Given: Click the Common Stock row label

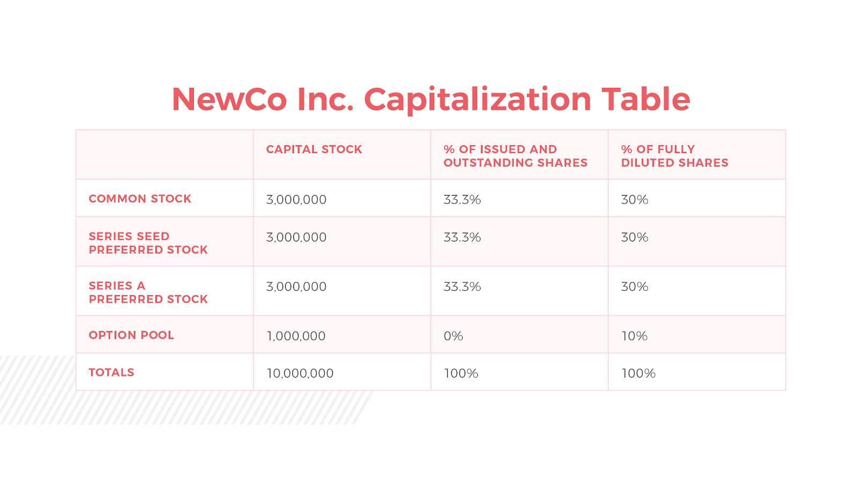Looking at the screenshot, I should tap(140, 199).
